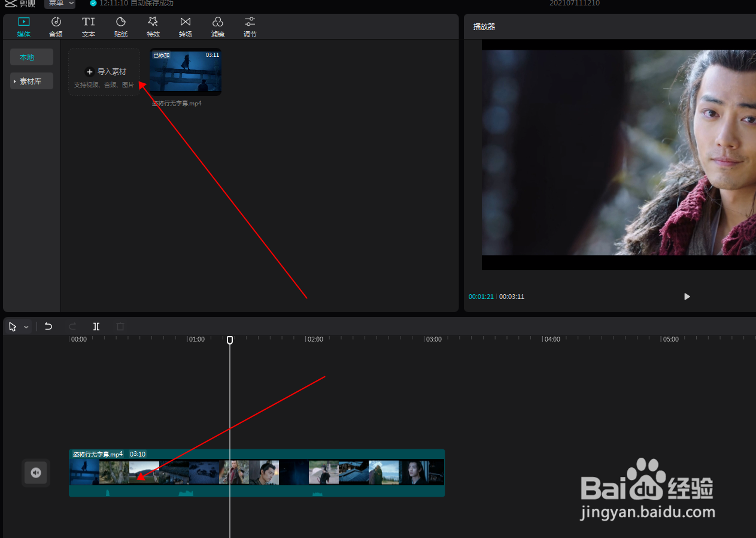756x538 pixels.
Task: Play the video in the player
Action: [687, 297]
